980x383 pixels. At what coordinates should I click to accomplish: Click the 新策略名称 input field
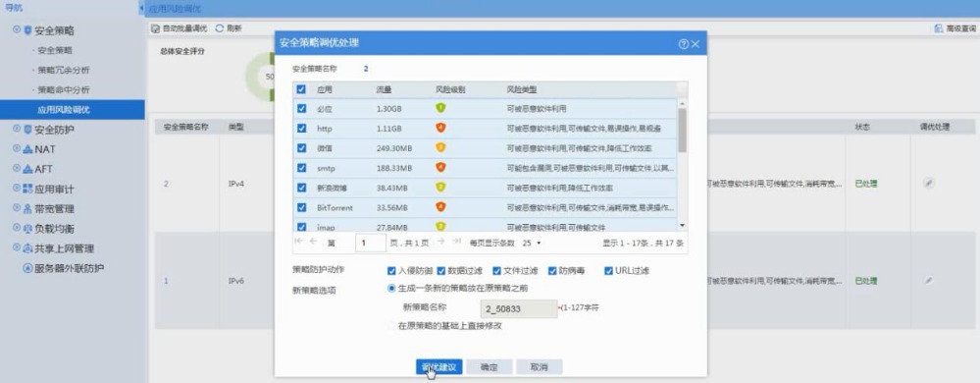coord(519,308)
